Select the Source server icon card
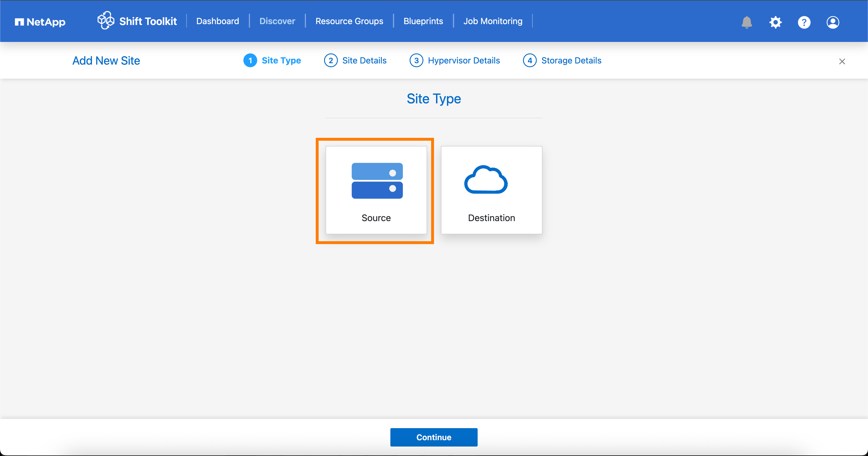Image resolution: width=868 pixels, height=456 pixels. [x=376, y=190]
